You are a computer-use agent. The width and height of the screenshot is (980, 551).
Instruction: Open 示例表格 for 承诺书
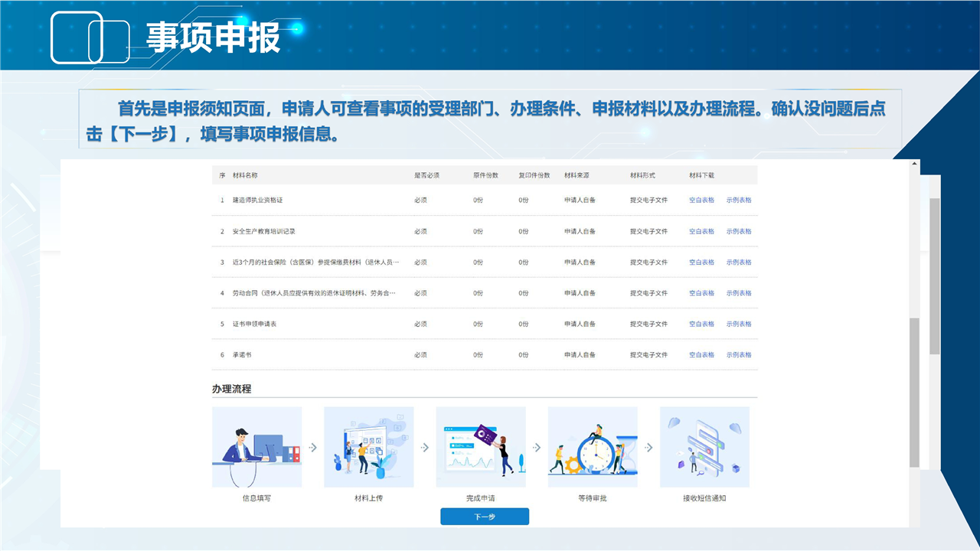[739, 355]
